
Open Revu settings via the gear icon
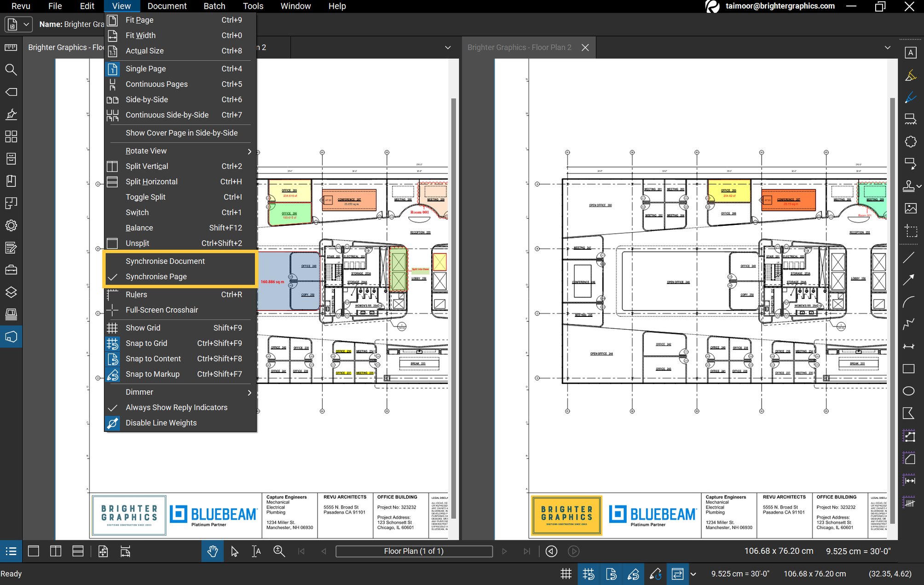(12, 225)
